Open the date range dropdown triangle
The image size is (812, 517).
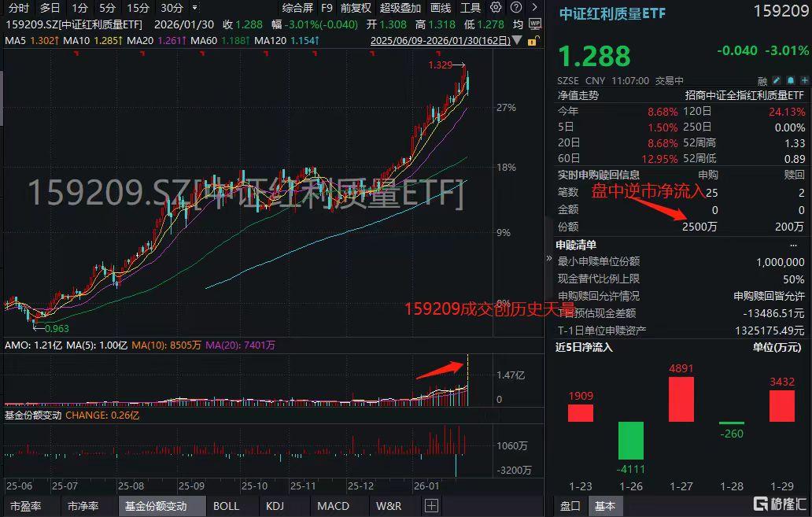click(x=518, y=40)
